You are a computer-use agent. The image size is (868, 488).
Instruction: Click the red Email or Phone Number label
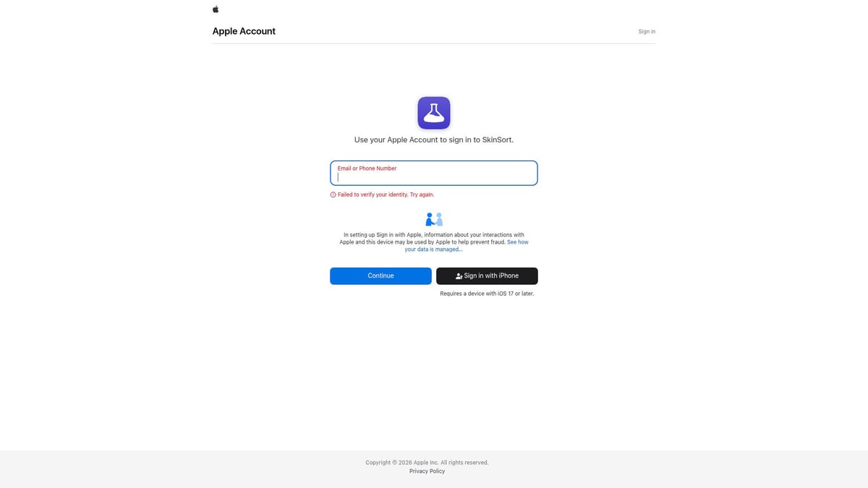[367, 168]
